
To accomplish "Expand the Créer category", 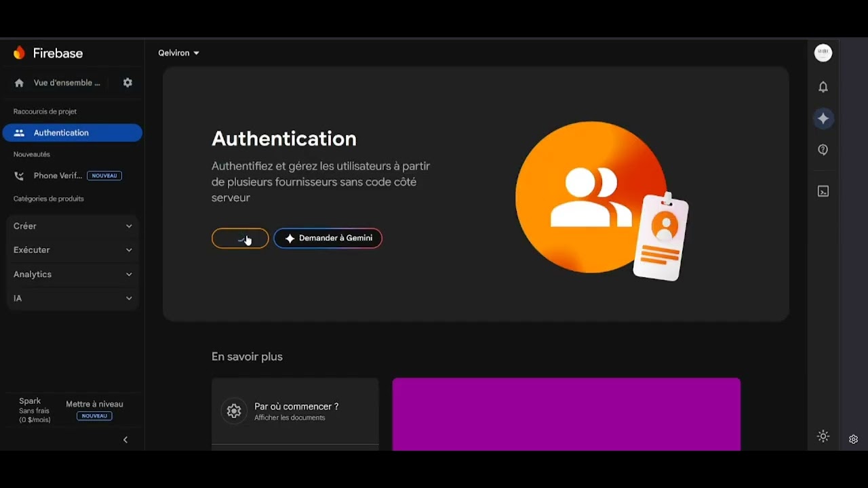I will (x=73, y=226).
